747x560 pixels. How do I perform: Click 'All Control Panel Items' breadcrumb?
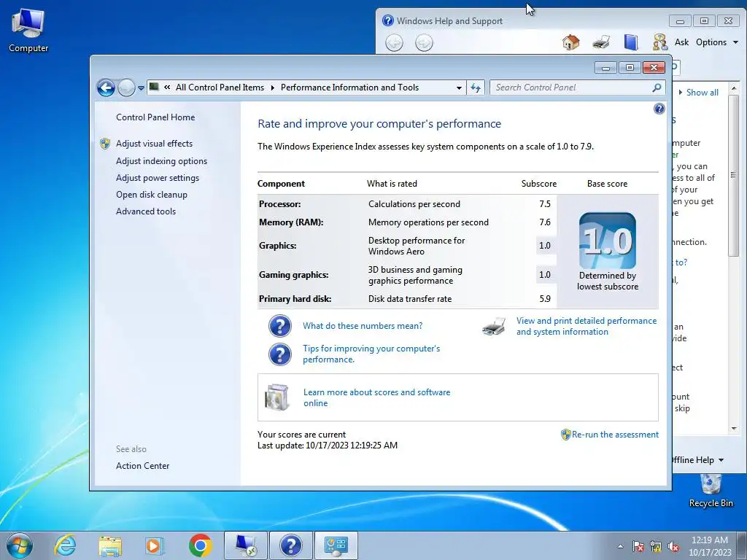pos(220,87)
